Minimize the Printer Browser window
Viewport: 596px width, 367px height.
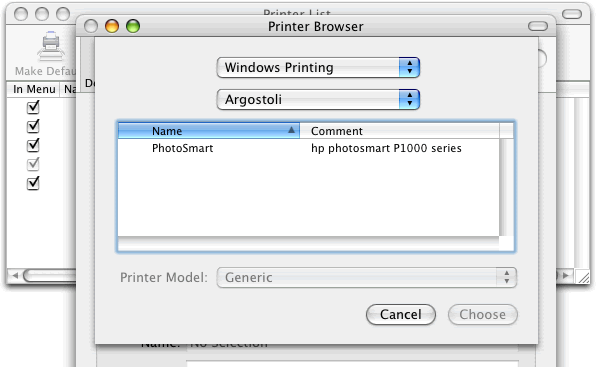(x=112, y=26)
